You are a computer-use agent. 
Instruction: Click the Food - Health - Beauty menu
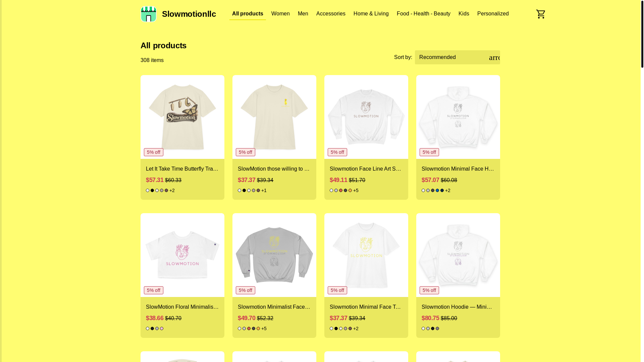pyautogui.click(x=423, y=14)
